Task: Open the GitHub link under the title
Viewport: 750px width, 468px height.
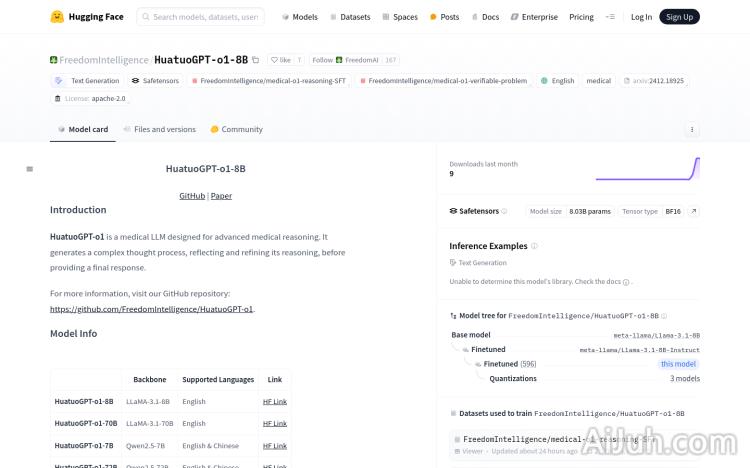Action: tap(192, 196)
